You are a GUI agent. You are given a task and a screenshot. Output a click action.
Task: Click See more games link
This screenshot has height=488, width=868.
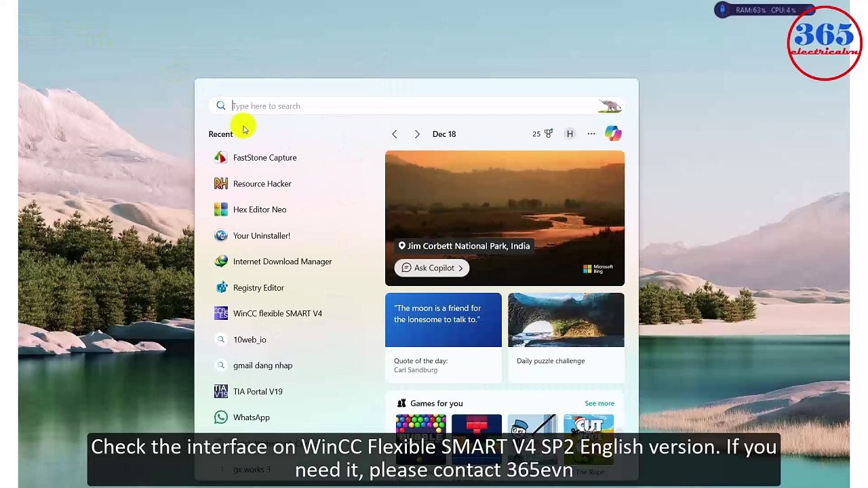[x=599, y=404]
